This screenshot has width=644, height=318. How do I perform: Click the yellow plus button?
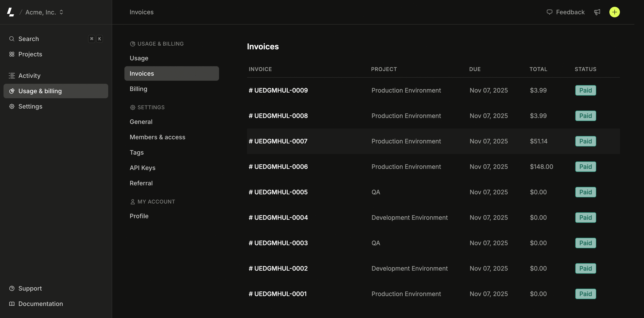(614, 12)
